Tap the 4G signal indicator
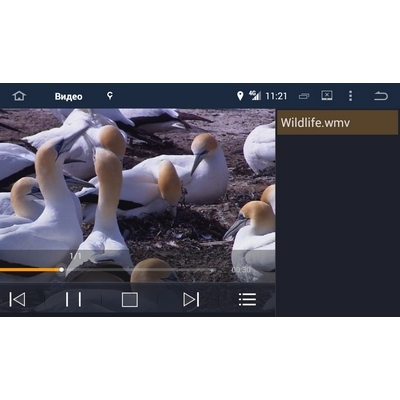The image size is (400, 400). 255,95
